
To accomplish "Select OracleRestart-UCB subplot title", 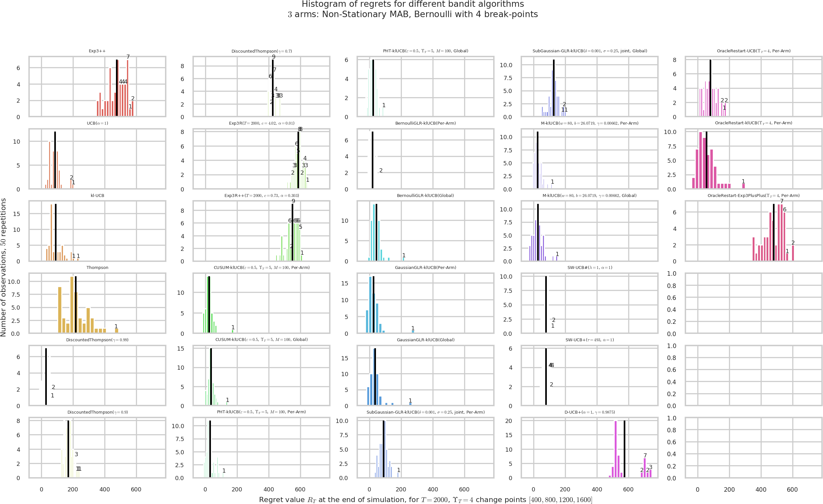I will 754,51.
